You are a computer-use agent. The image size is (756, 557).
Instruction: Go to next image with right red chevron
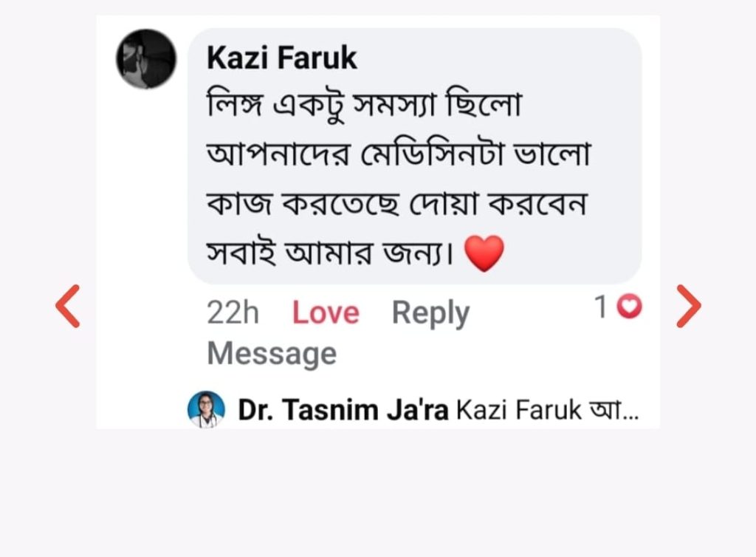point(689,306)
